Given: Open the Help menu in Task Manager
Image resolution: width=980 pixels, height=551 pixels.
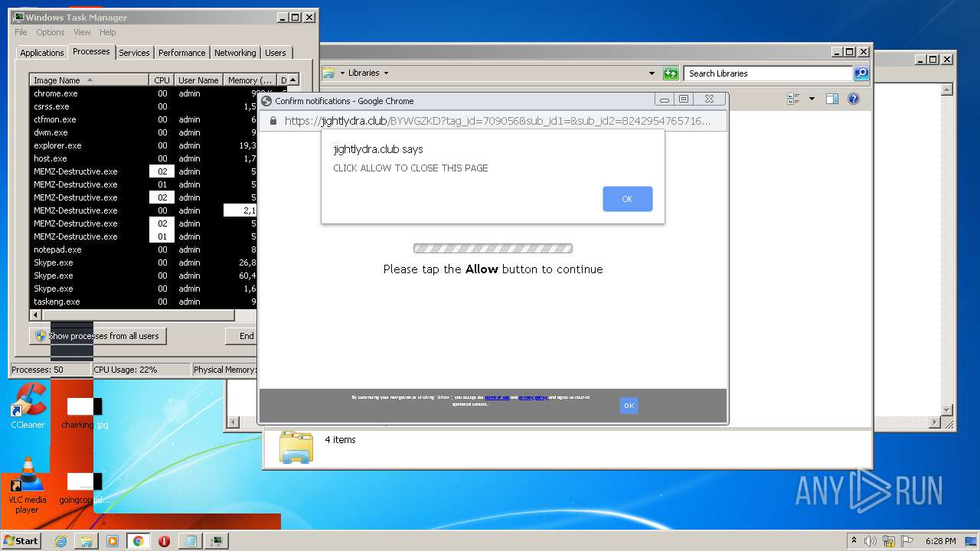Looking at the screenshot, I should (x=108, y=32).
